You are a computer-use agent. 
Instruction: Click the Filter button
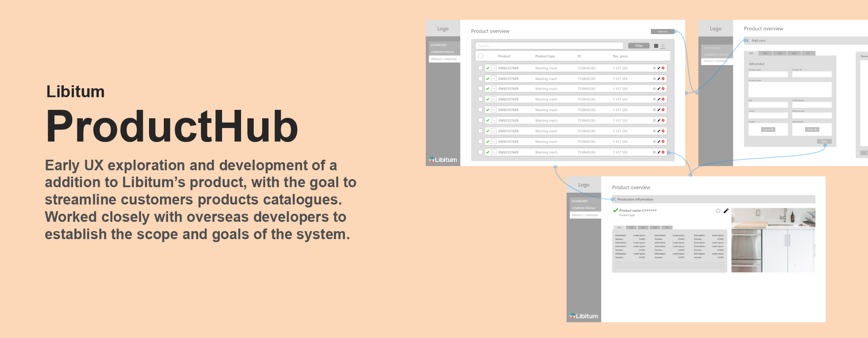point(639,46)
